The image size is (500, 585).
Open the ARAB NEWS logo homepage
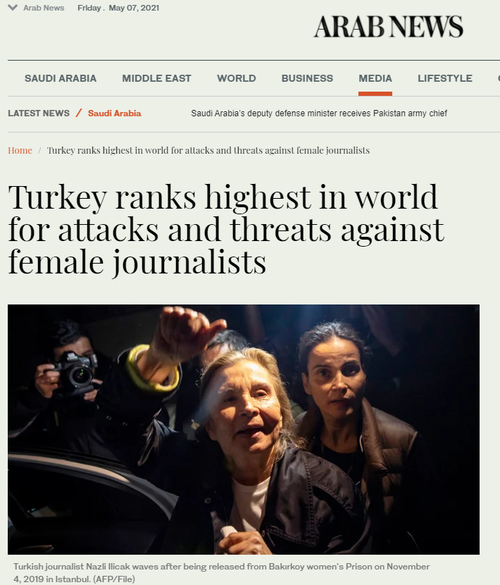click(x=388, y=27)
